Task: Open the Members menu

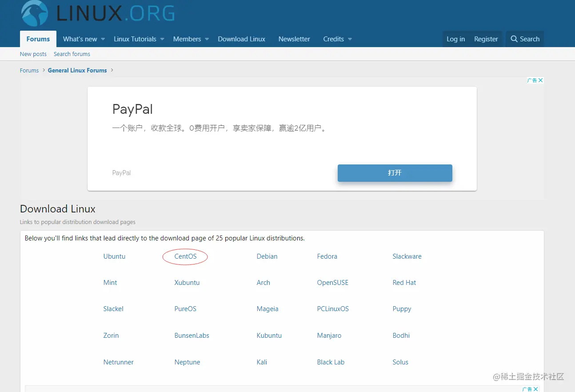Action: point(187,39)
